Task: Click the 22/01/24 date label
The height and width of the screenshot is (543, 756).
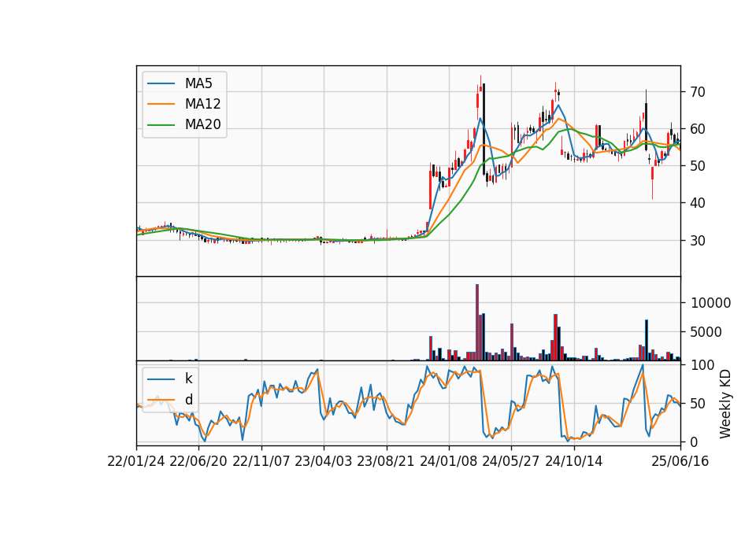Action: click(x=136, y=462)
